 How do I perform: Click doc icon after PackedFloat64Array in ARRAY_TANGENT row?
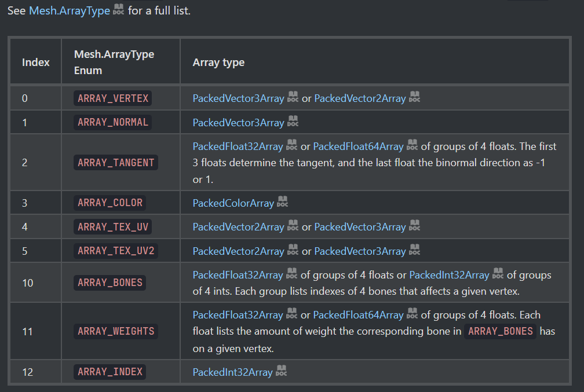click(412, 146)
